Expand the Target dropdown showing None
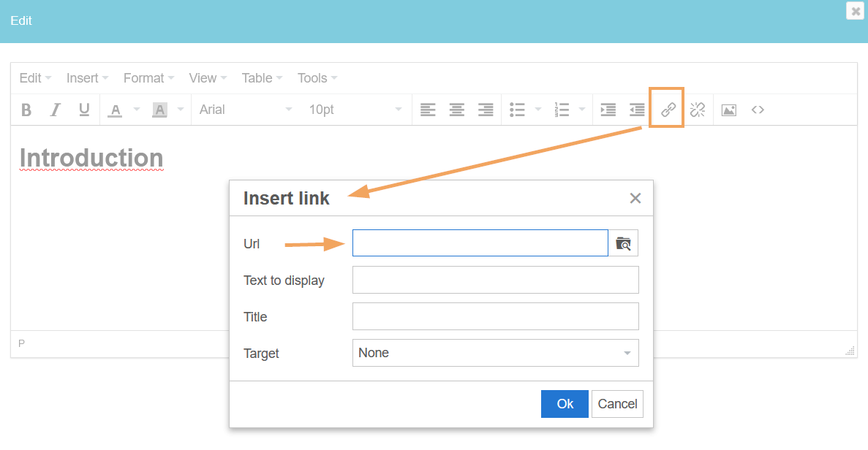868x450 pixels. point(495,353)
